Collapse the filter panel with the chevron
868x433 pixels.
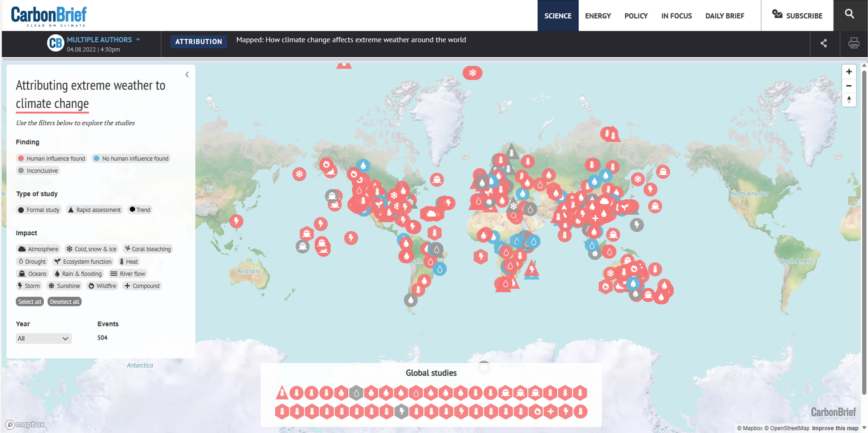187,75
